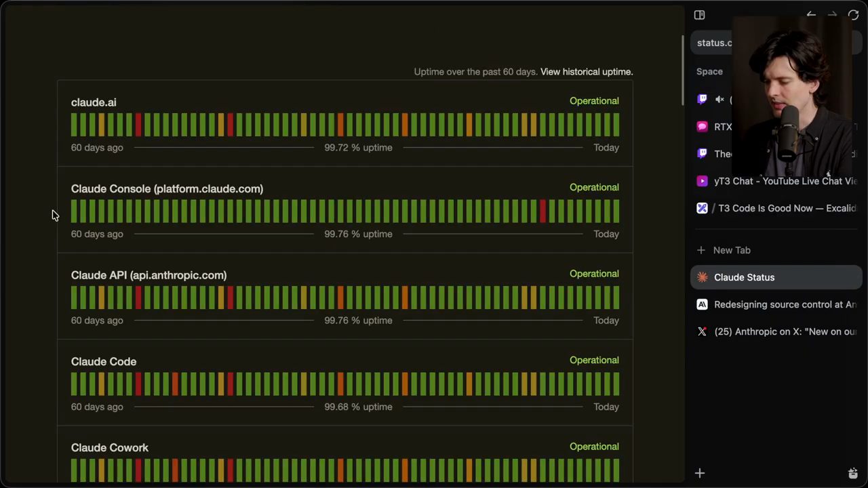Image resolution: width=868 pixels, height=488 pixels.
Task: Click the Claude Status tab favicon
Action: coord(702,277)
